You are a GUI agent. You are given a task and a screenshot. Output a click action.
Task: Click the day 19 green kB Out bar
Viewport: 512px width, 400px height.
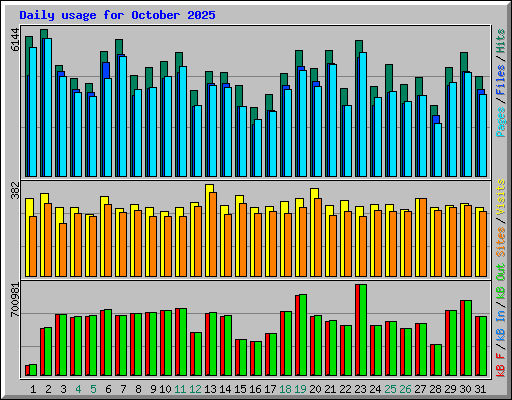click(x=303, y=335)
